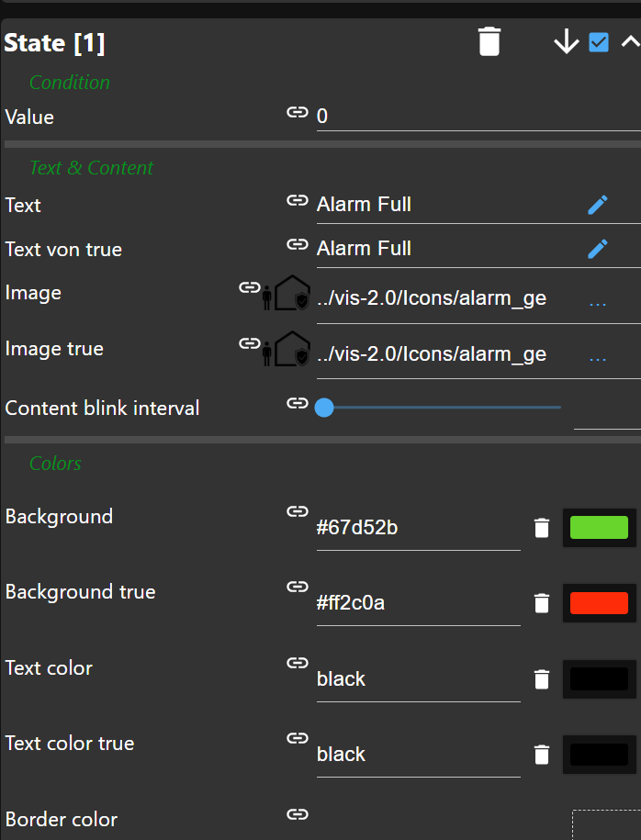The width and height of the screenshot is (641, 840).
Task: Click the Content blink interval slider handle
Action: pyautogui.click(x=323, y=407)
